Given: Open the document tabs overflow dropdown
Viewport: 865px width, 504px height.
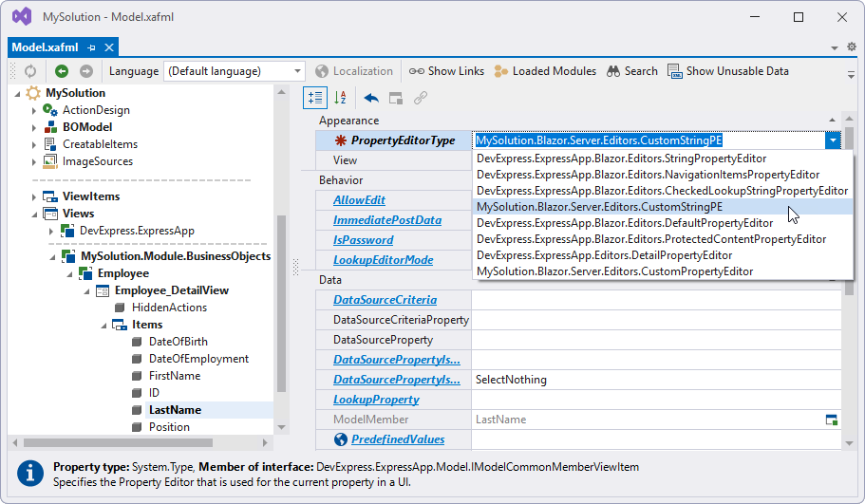Looking at the screenshot, I should [x=835, y=48].
